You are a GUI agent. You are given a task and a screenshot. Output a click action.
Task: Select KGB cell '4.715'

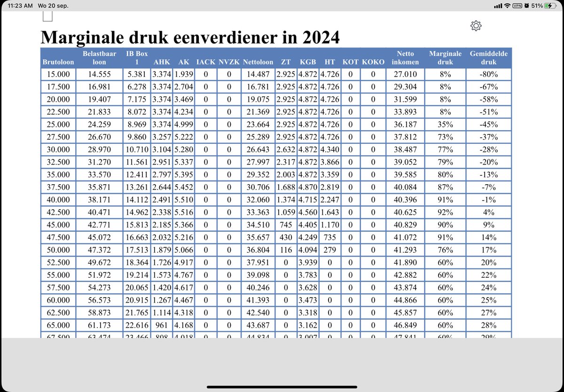[x=307, y=200]
